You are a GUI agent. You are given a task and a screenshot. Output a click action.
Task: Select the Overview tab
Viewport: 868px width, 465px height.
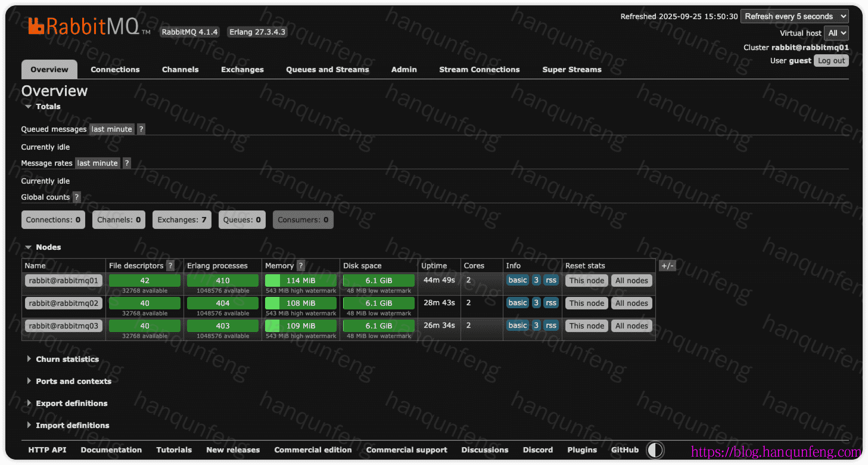pyautogui.click(x=49, y=70)
